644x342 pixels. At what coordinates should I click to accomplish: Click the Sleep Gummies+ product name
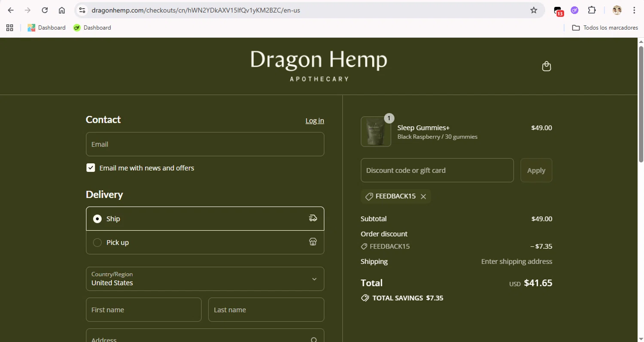[x=423, y=128]
